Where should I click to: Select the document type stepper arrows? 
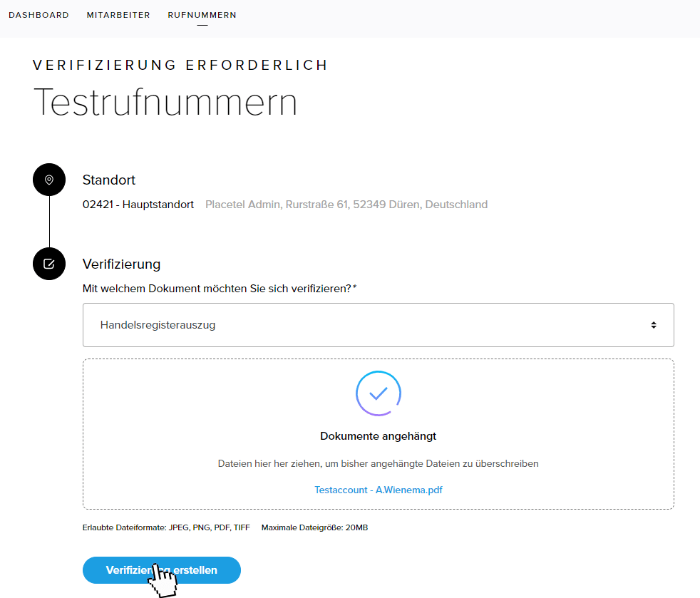coord(654,324)
